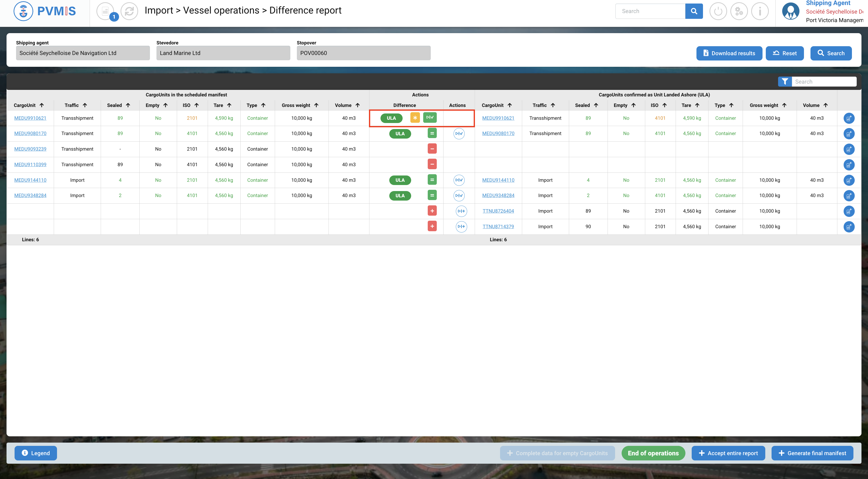This screenshot has width=868, height=479.
Task: Click the red plus difference icon for TTNU8726404
Action: 432,211
